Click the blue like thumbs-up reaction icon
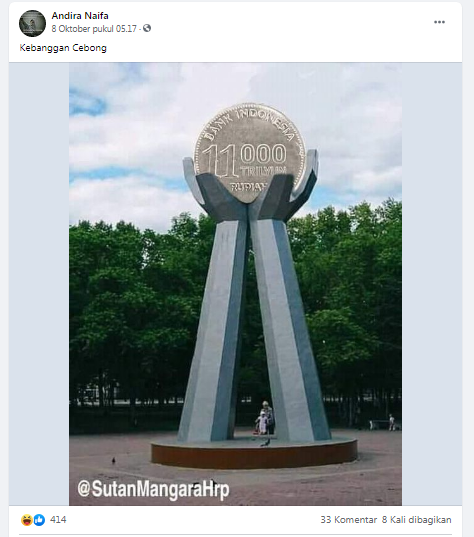 pyautogui.click(x=39, y=520)
